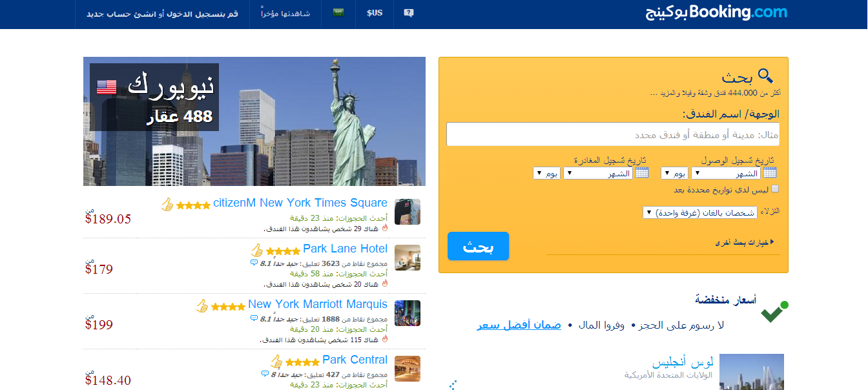868x390 pixels.
Task: Change currency via US$ selector
Action: pyautogui.click(x=375, y=13)
